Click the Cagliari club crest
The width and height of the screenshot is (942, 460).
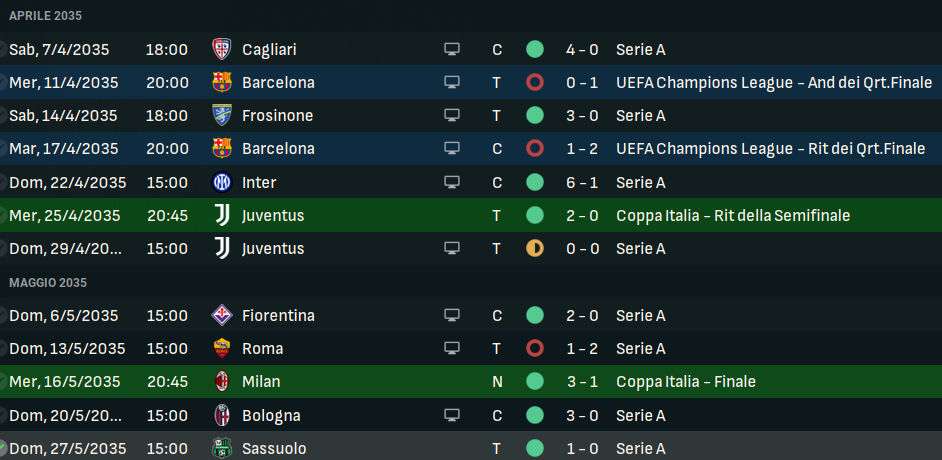tap(222, 49)
